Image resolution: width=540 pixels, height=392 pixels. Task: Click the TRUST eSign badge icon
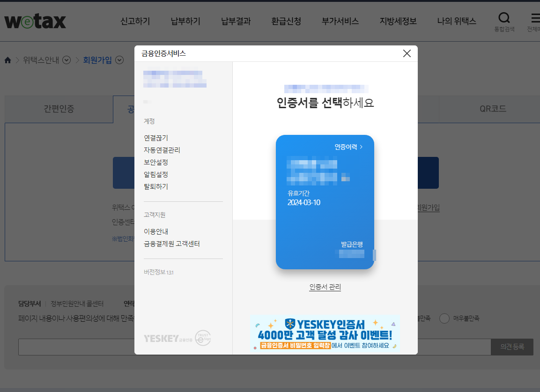203,339
